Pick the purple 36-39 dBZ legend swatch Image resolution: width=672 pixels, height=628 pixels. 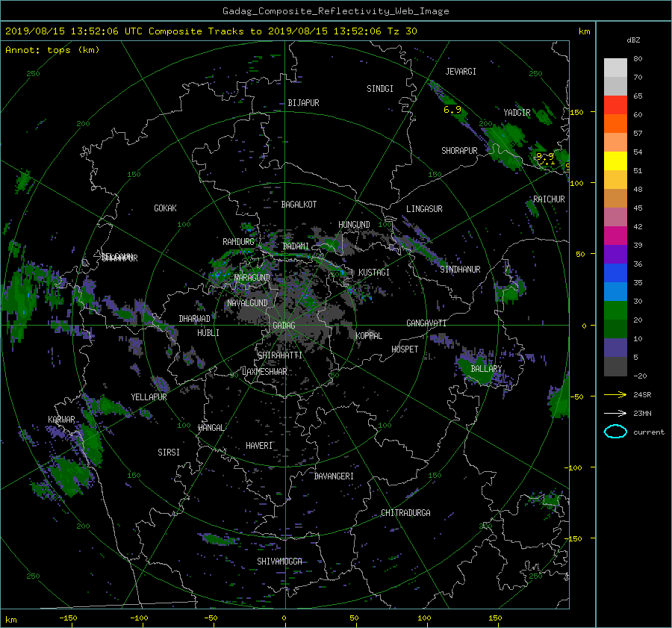click(615, 255)
